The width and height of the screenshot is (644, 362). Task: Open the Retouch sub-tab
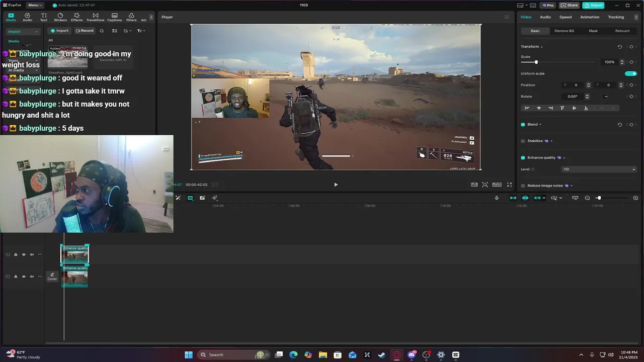tap(622, 31)
